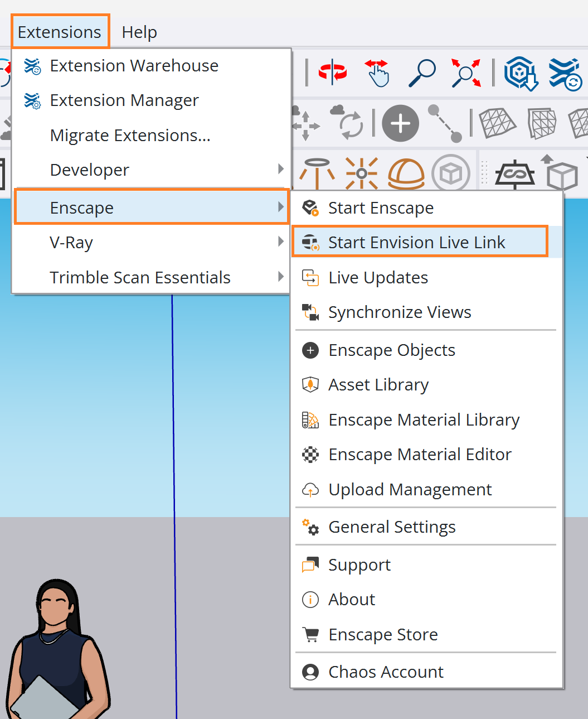The width and height of the screenshot is (588, 719).
Task: Click the infinite plane icon
Action: [x=515, y=174]
